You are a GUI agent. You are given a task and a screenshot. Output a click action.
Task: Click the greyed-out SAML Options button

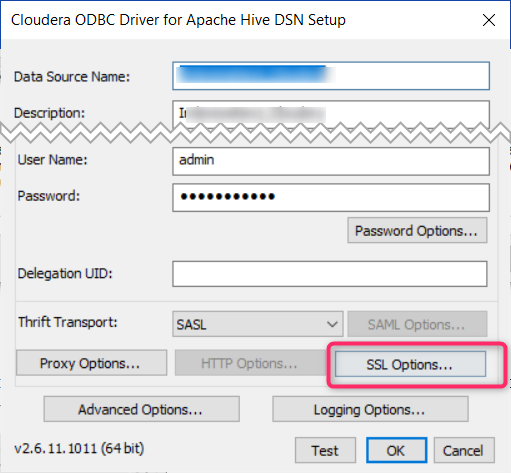click(x=417, y=324)
